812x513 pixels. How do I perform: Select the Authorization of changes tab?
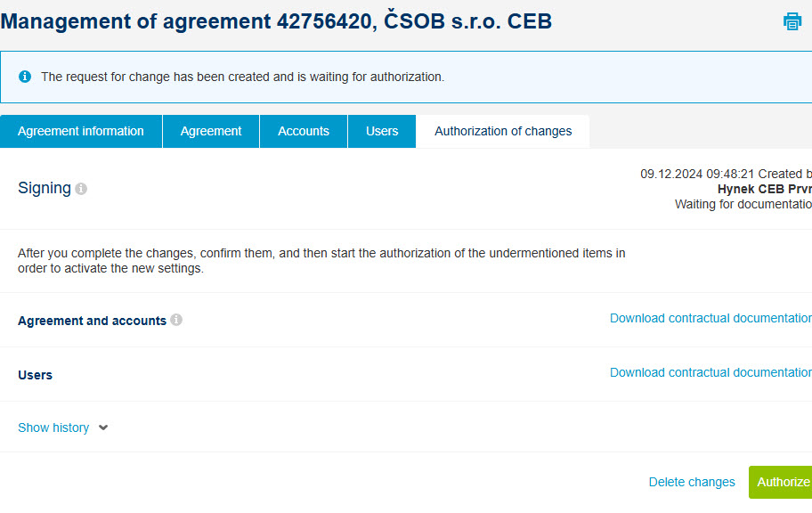[503, 131]
